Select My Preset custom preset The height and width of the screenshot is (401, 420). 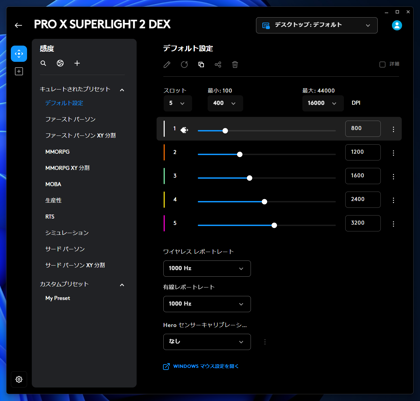coord(58,298)
